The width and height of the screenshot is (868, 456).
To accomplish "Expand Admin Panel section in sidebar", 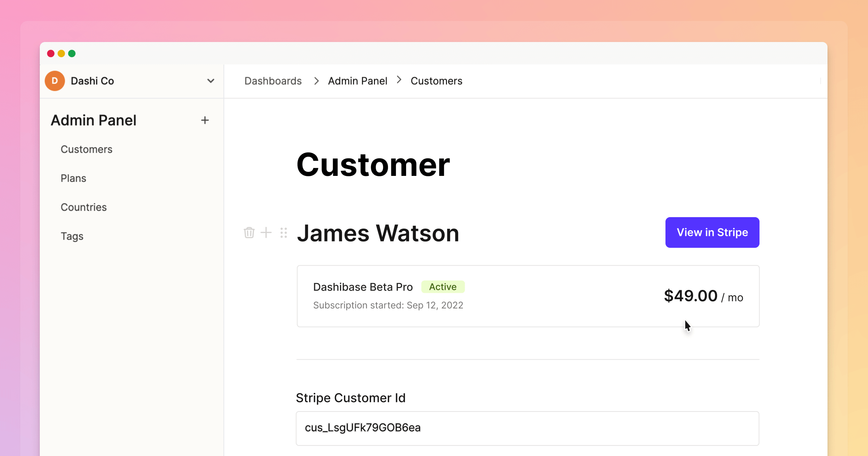I will coord(205,120).
